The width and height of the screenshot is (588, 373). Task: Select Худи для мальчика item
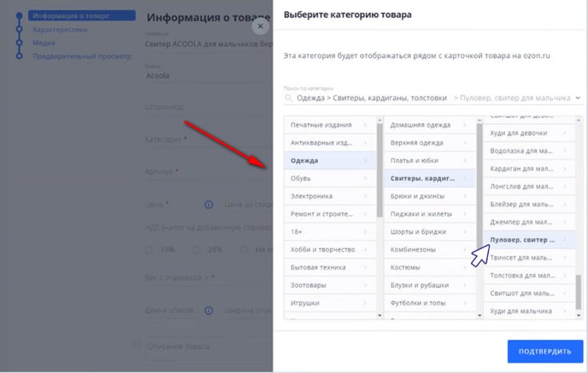tap(524, 311)
